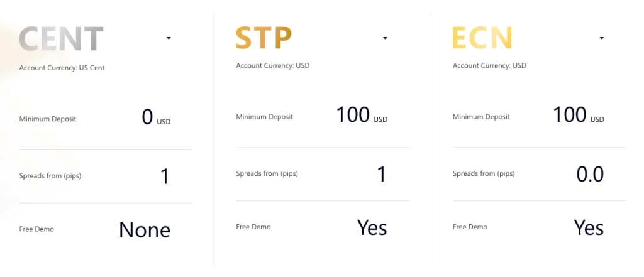Image resolution: width=644 pixels, height=277 pixels.
Task: Click the CENT Minimum Deposit label
Action: 48,119
